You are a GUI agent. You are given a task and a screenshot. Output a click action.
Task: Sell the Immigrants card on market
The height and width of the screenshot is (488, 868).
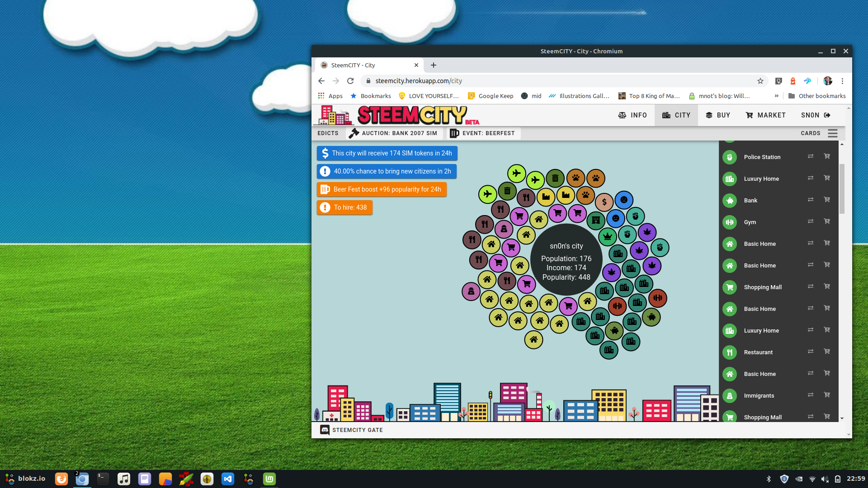[x=827, y=395]
